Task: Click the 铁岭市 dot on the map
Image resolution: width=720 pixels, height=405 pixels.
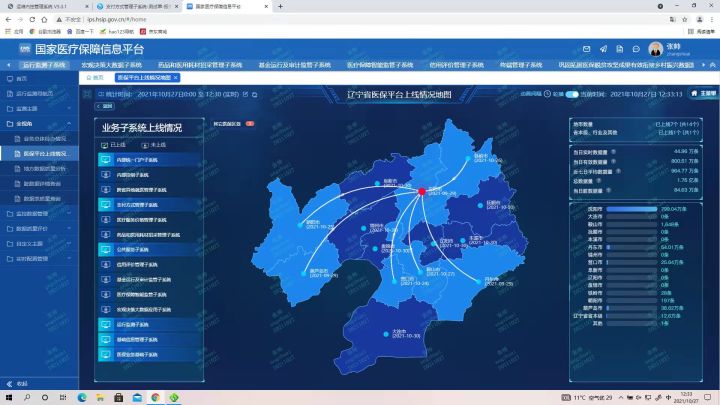Action: (x=468, y=158)
